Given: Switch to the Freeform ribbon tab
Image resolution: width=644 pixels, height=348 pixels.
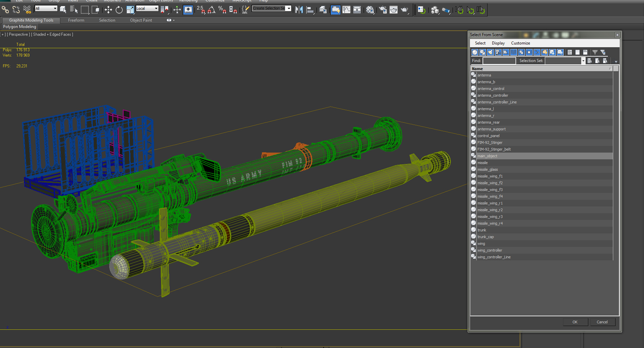Looking at the screenshot, I should 76,20.
